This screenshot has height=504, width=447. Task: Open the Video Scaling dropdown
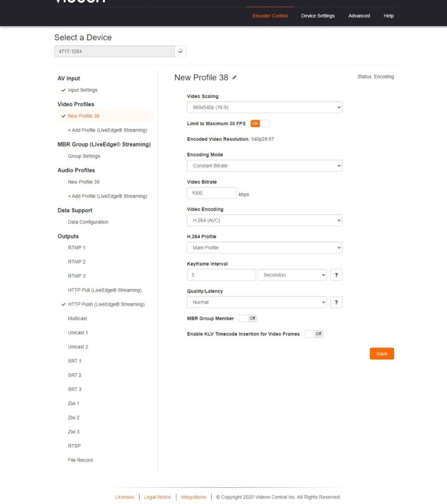tap(265, 107)
